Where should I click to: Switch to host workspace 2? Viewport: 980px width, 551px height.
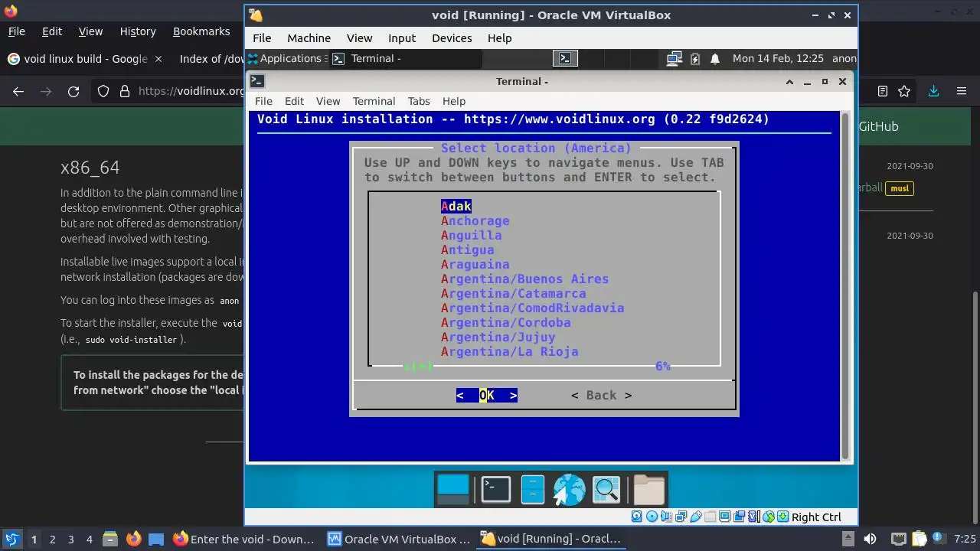pos(52,539)
